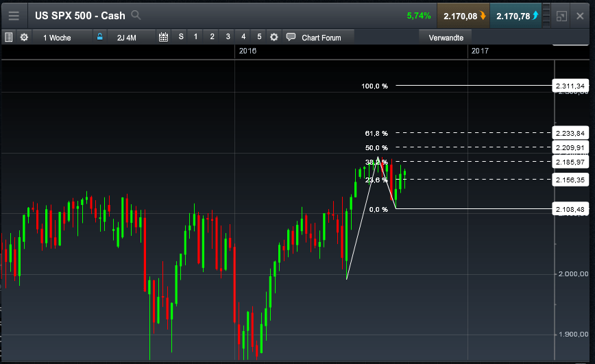The image size is (595, 364).
Task: Click the sell price 2.170,08
Action: pos(463,16)
